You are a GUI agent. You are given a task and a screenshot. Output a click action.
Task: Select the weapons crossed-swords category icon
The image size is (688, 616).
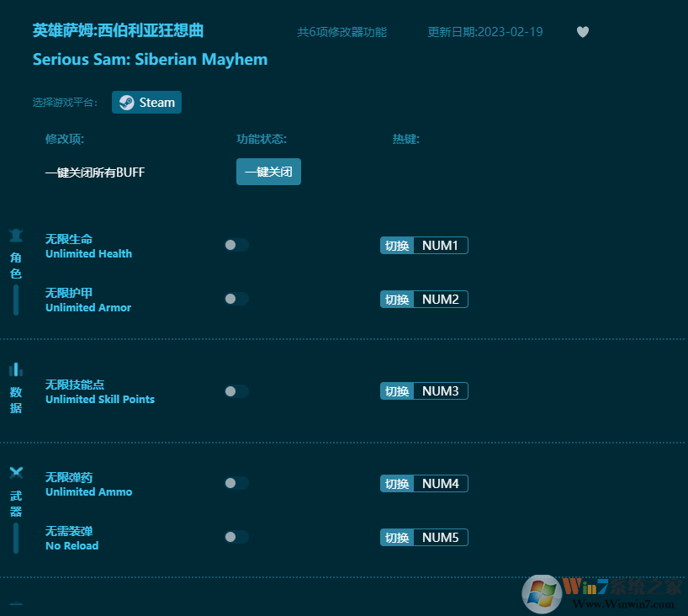pos(16,473)
